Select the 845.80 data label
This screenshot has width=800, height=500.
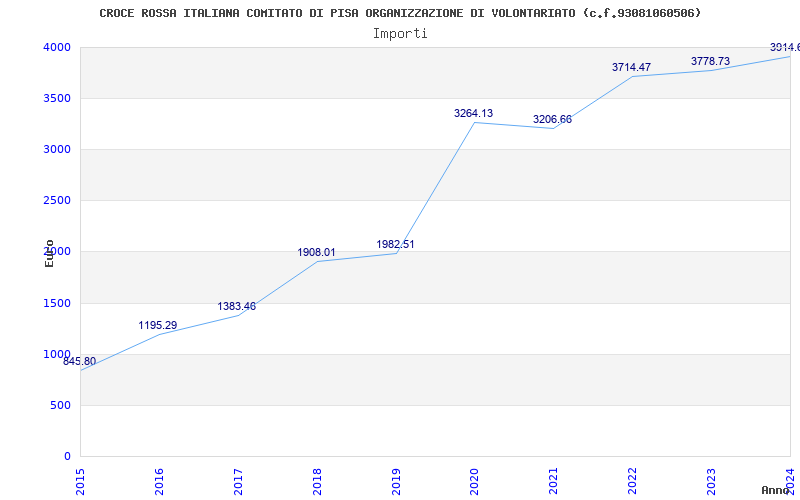click(x=80, y=362)
